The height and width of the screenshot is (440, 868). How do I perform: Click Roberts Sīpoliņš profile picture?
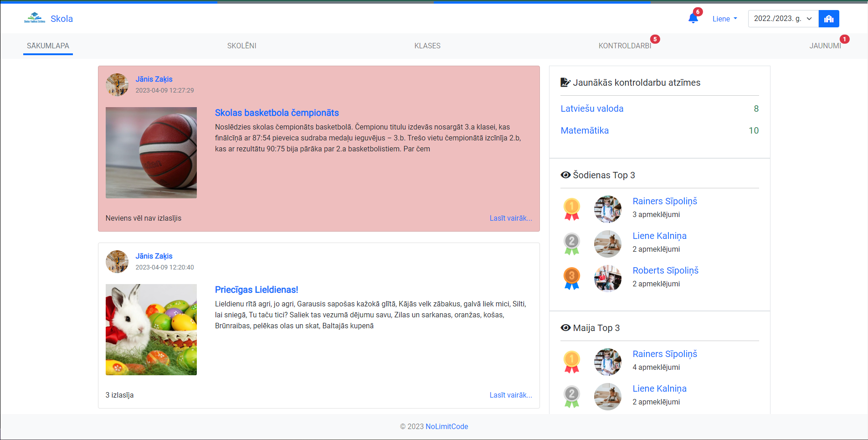pyautogui.click(x=607, y=279)
